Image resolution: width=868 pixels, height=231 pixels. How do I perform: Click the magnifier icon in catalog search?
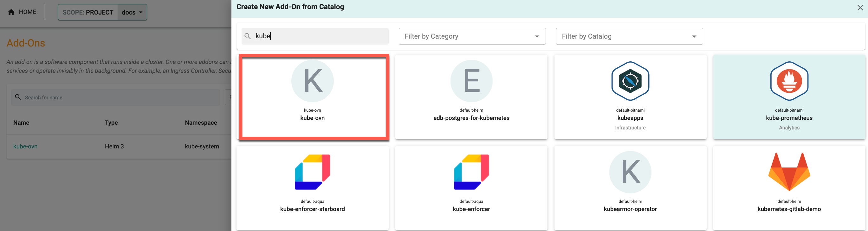coord(248,36)
